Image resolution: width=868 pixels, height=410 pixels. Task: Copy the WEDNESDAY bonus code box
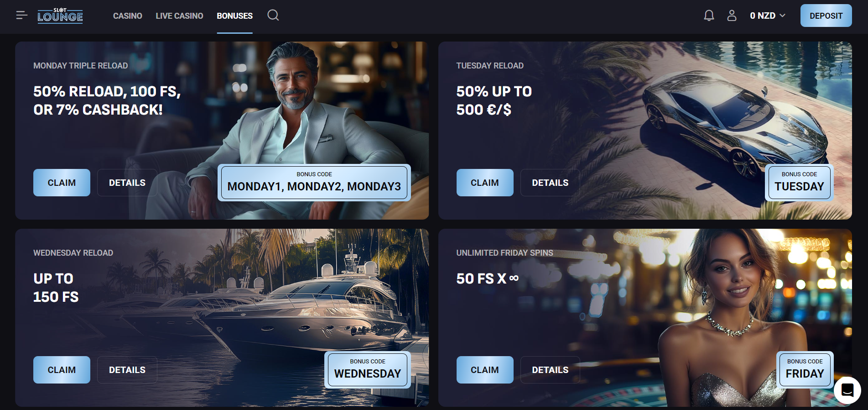[368, 370]
